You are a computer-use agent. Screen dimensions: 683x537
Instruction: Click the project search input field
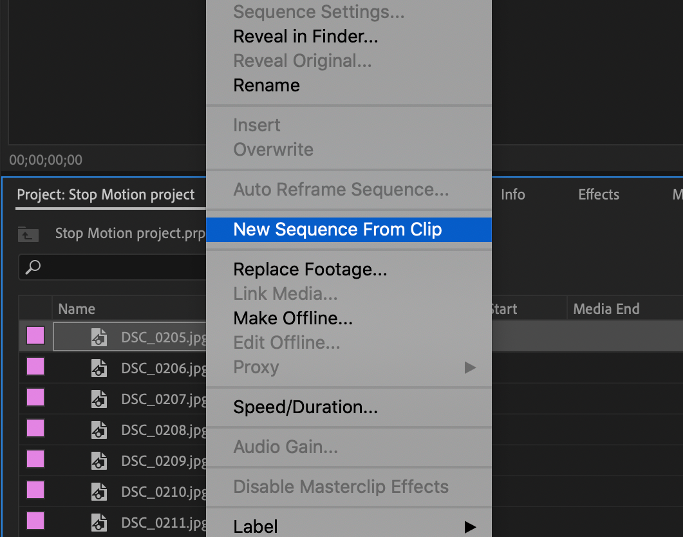tap(113, 267)
